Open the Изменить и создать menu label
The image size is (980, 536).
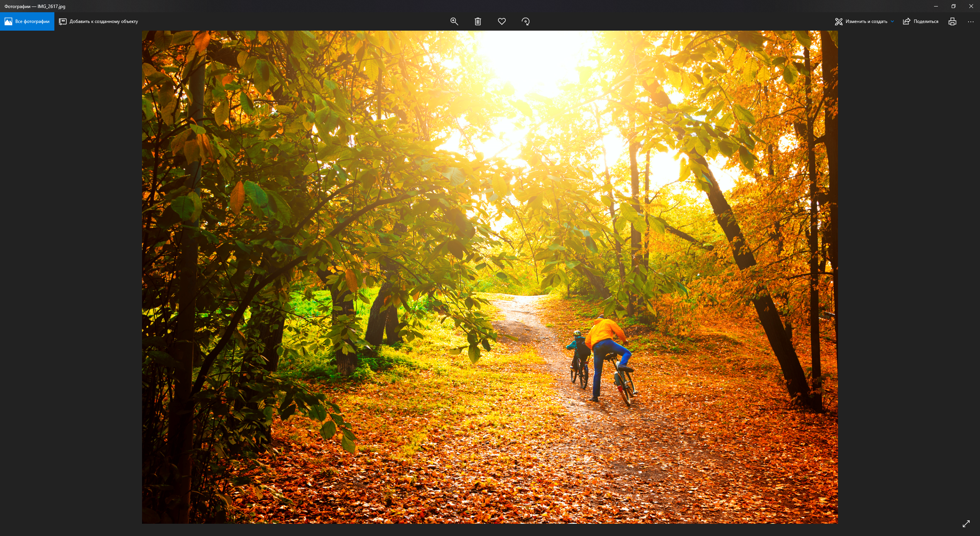866,21
